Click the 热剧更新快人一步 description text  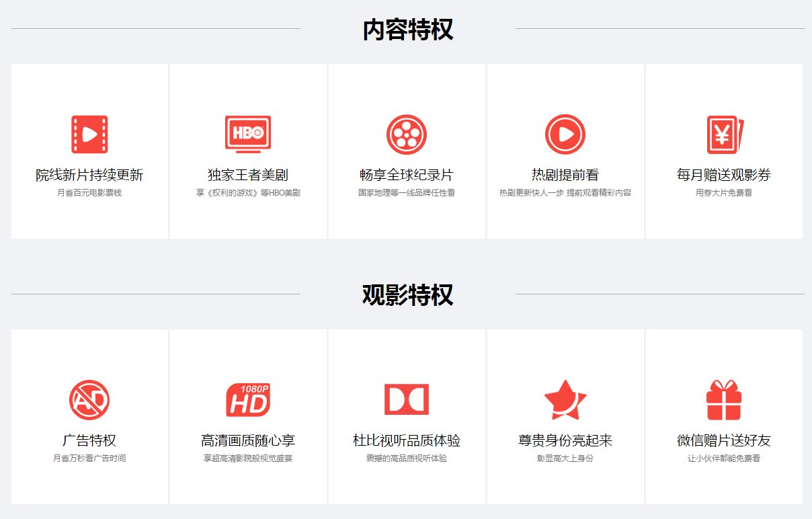pyautogui.click(x=531, y=193)
